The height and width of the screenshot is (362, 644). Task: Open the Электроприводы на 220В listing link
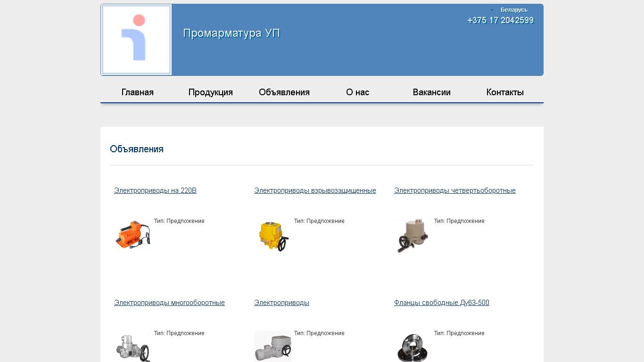pos(155,190)
